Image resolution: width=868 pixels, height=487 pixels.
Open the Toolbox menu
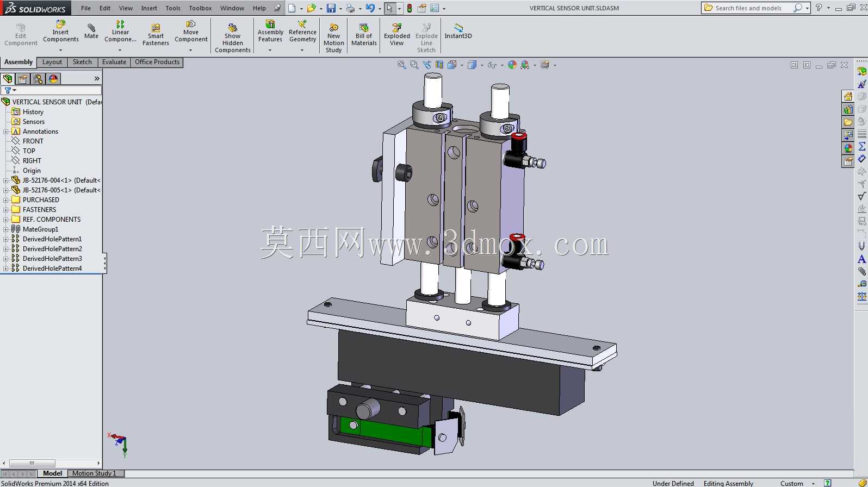[x=200, y=8]
